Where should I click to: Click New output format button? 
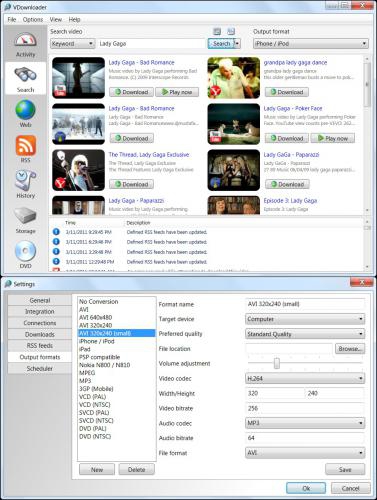(x=97, y=469)
